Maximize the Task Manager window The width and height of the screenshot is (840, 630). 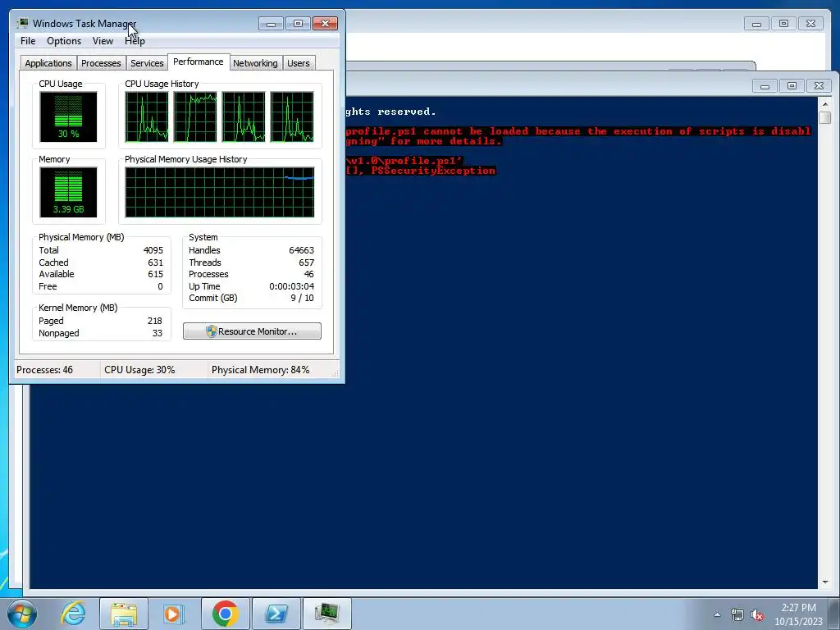pyautogui.click(x=298, y=24)
